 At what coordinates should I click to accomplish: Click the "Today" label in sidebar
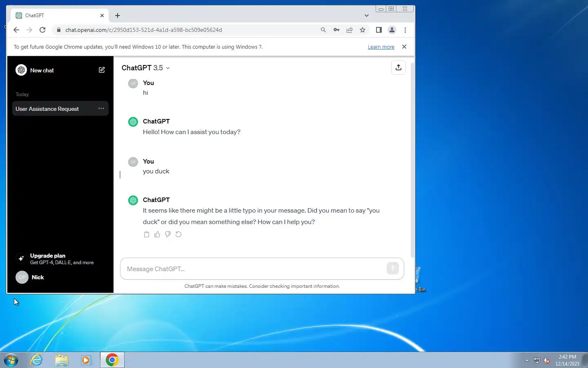coord(22,94)
